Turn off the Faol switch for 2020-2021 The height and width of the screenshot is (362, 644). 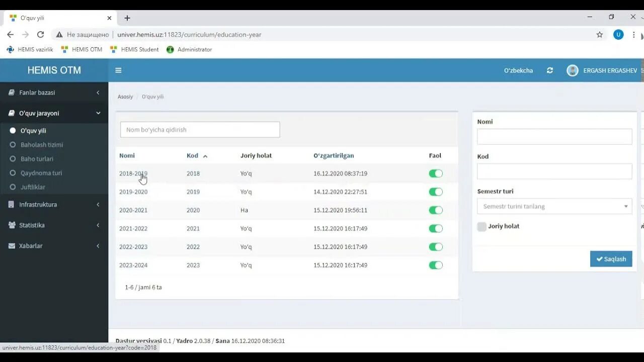(436, 210)
